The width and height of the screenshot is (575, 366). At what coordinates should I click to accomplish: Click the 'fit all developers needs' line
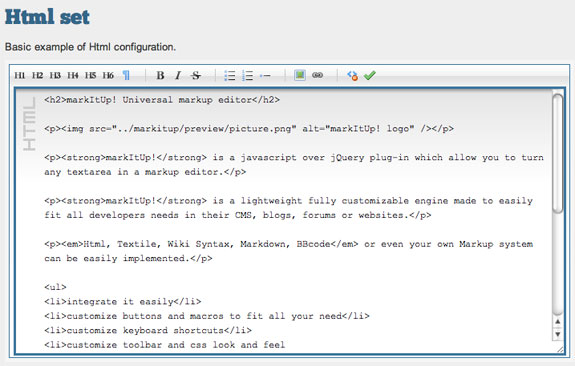click(x=238, y=215)
